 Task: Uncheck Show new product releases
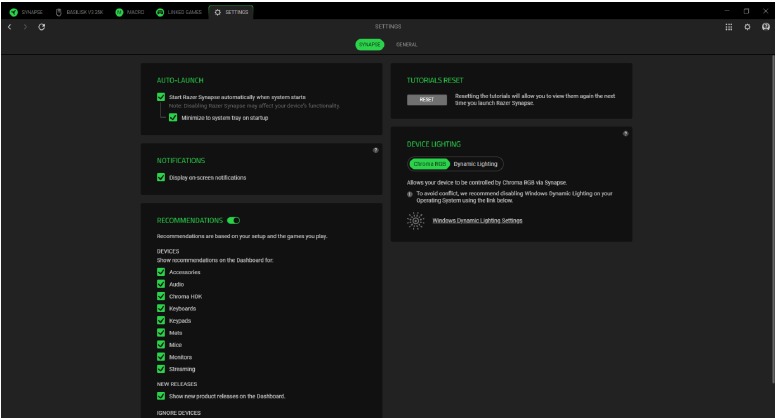[x=161, y=396]
